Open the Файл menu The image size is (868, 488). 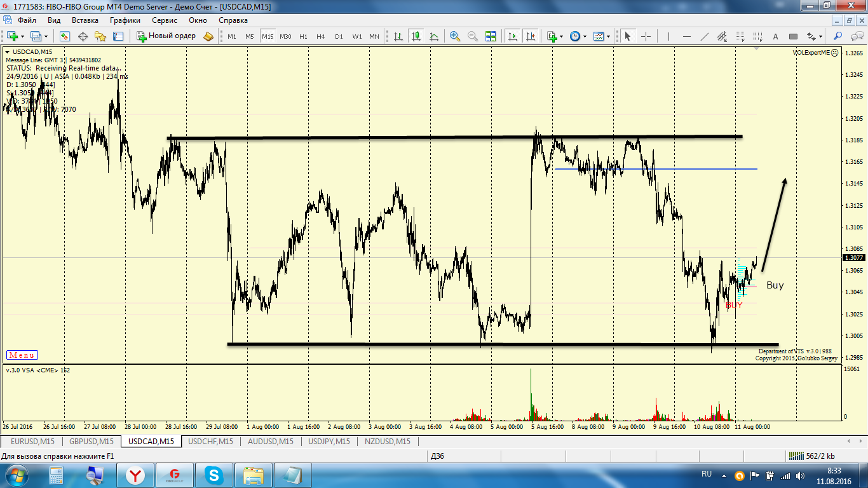[x=27, y=20]
